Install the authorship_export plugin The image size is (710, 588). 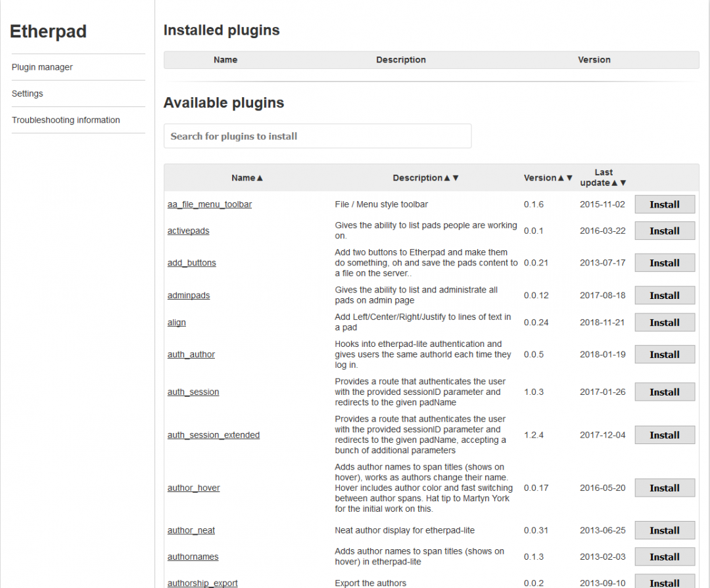(665, 582)
